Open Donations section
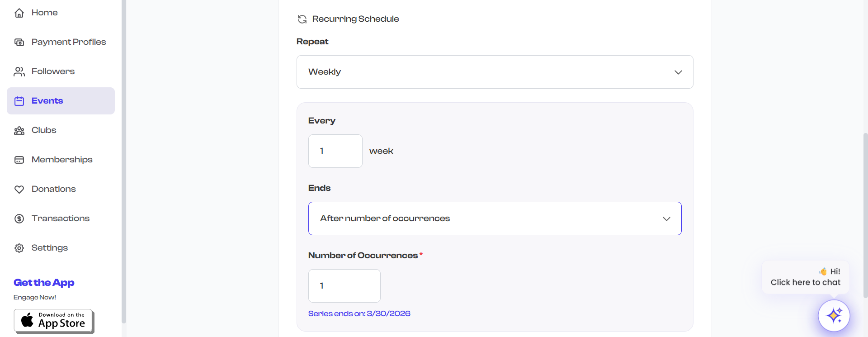 tap(61, 189)
